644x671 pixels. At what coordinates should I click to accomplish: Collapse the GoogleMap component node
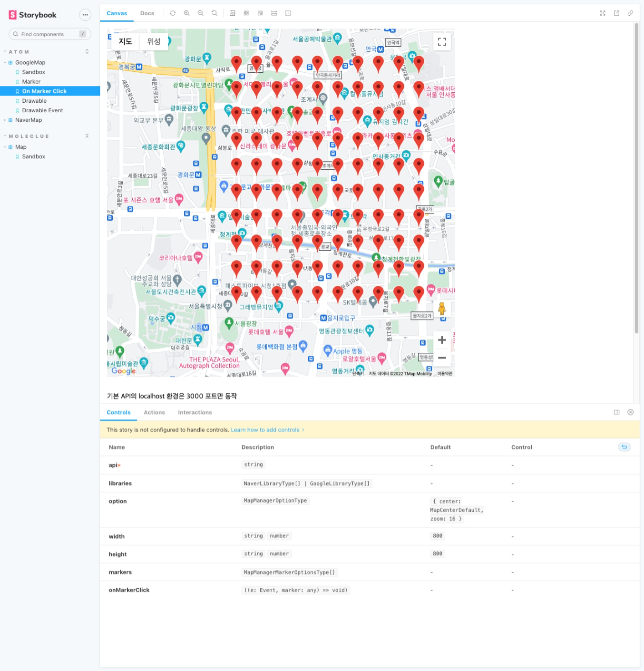(x=30, y=62)
